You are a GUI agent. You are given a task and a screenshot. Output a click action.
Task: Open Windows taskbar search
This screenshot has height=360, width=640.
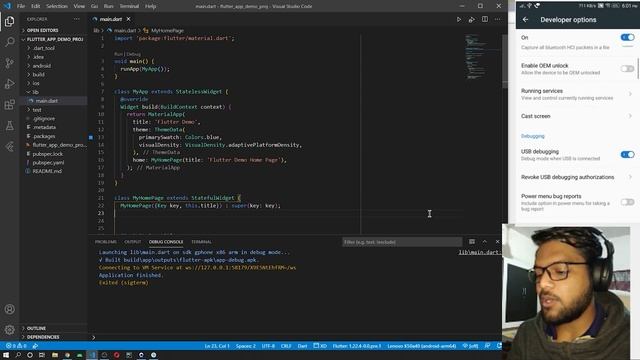click(18, 355)
